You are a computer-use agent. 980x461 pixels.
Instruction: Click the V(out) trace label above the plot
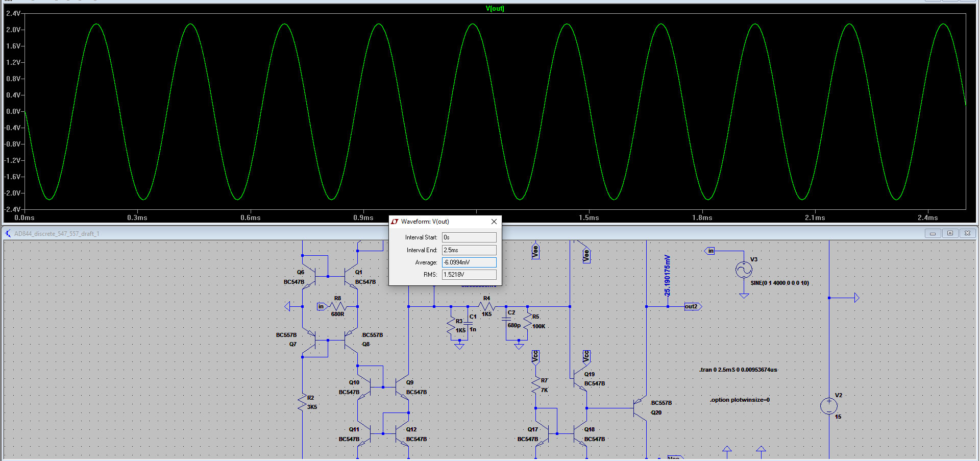(495, 8)
